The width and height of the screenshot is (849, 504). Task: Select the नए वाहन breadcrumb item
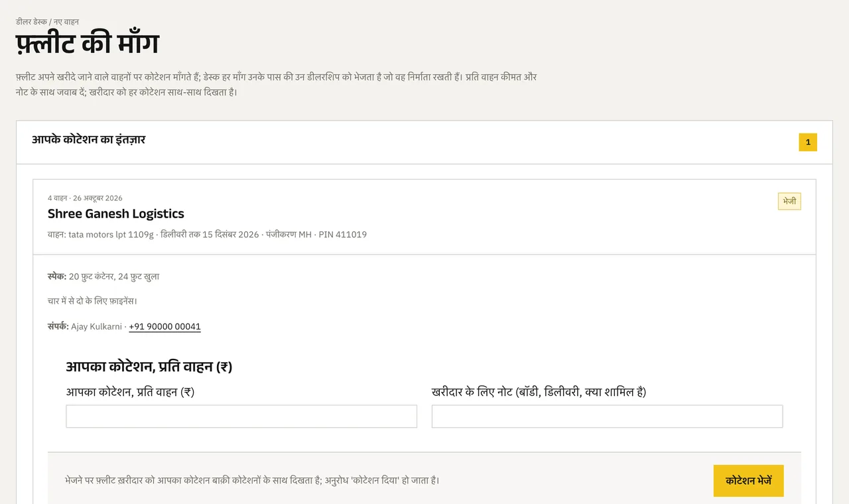(x=66, y=22)
